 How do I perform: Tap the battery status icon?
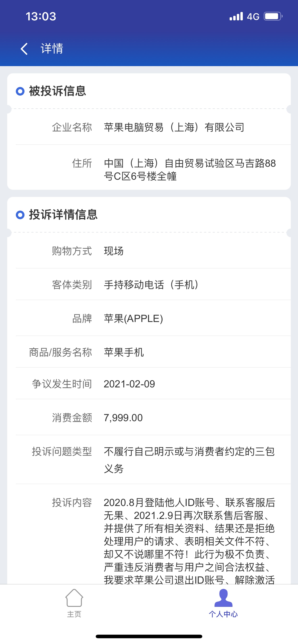tap(273, 17)
